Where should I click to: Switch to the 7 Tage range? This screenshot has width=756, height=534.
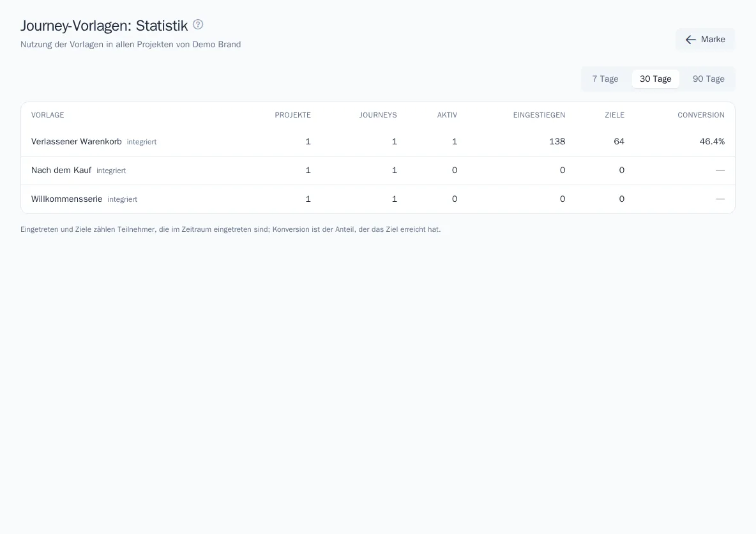point(605,79)
